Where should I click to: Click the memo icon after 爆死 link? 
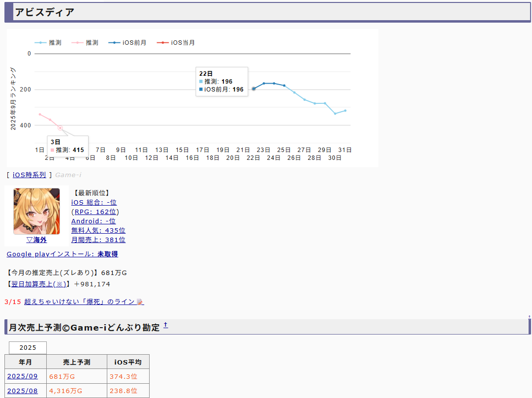coord(140,302)
